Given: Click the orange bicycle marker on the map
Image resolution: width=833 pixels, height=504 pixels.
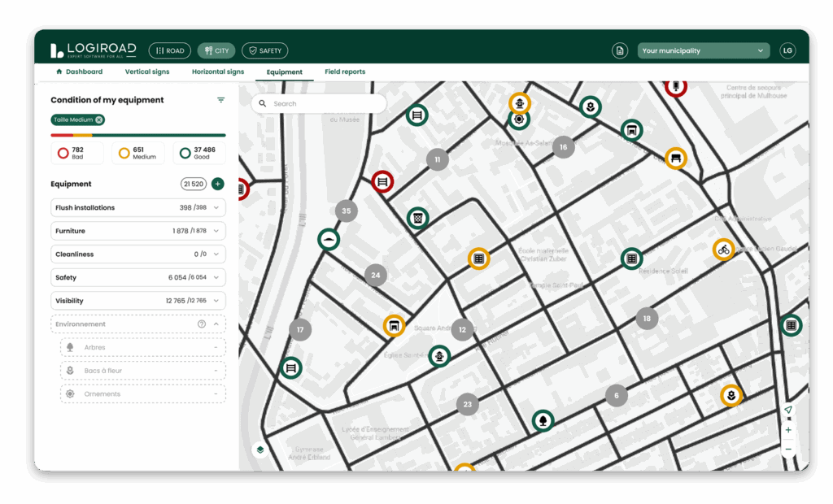Looking at the screenshot, I should tap(723, 250).
